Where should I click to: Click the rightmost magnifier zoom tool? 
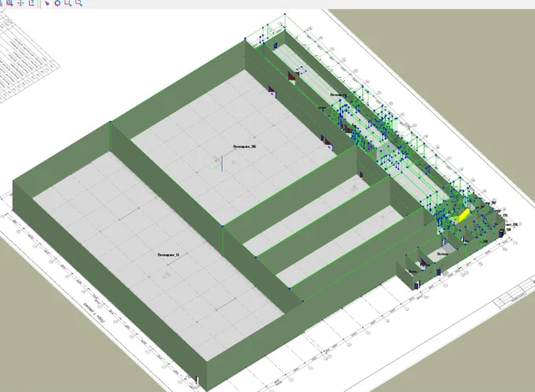(x=79, y=3)
